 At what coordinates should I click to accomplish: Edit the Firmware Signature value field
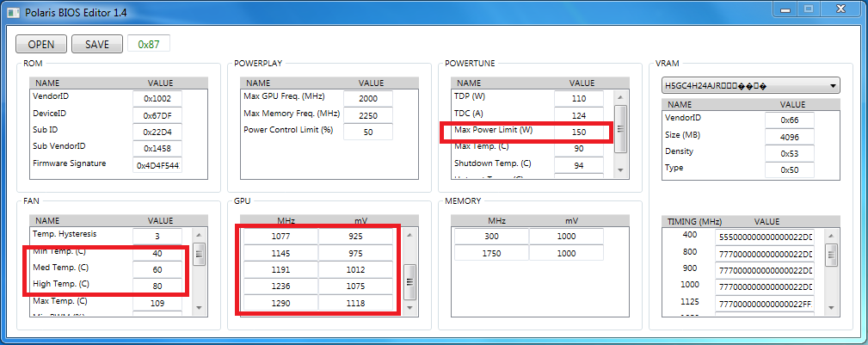[x=157, y=165]
